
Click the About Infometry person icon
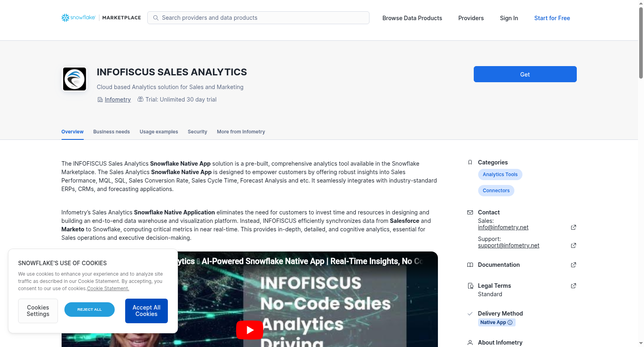pyautogui.click(x=470, y=343)
